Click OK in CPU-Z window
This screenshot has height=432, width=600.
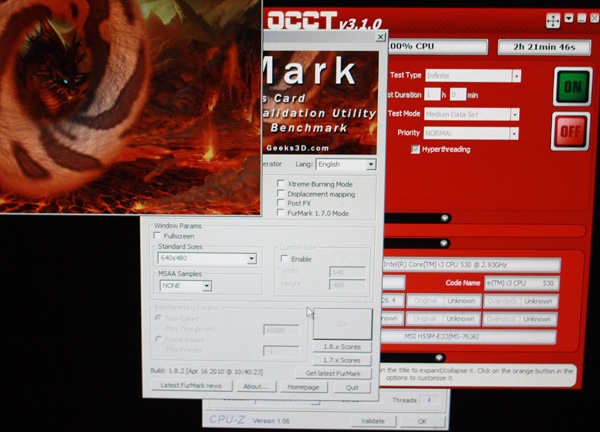tap(422, 421)
